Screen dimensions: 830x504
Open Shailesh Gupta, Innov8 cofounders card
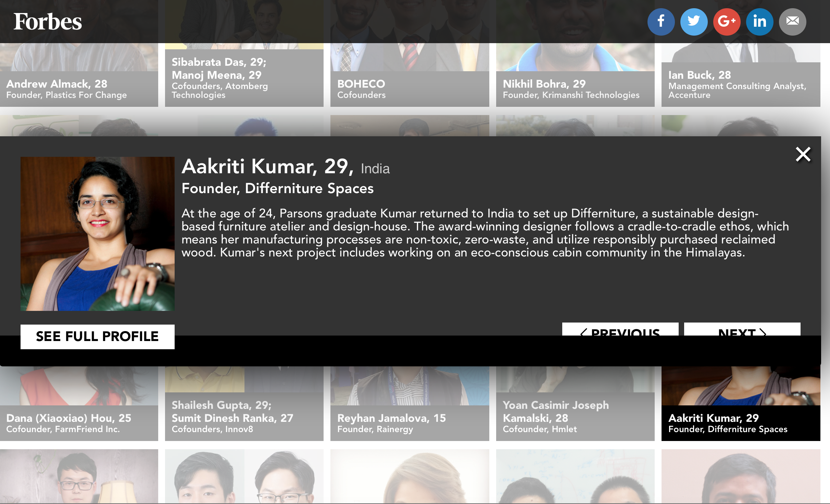coord(244,404)
